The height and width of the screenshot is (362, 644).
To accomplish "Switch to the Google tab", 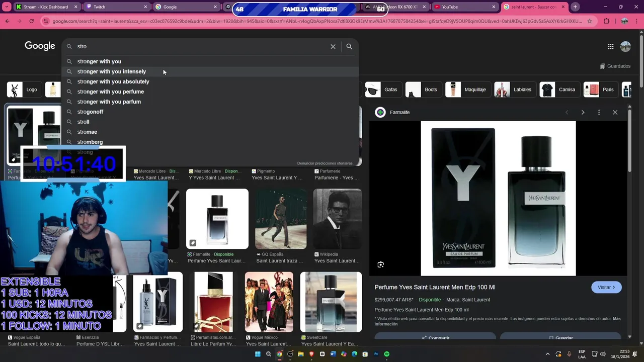I will coord(186,7).
